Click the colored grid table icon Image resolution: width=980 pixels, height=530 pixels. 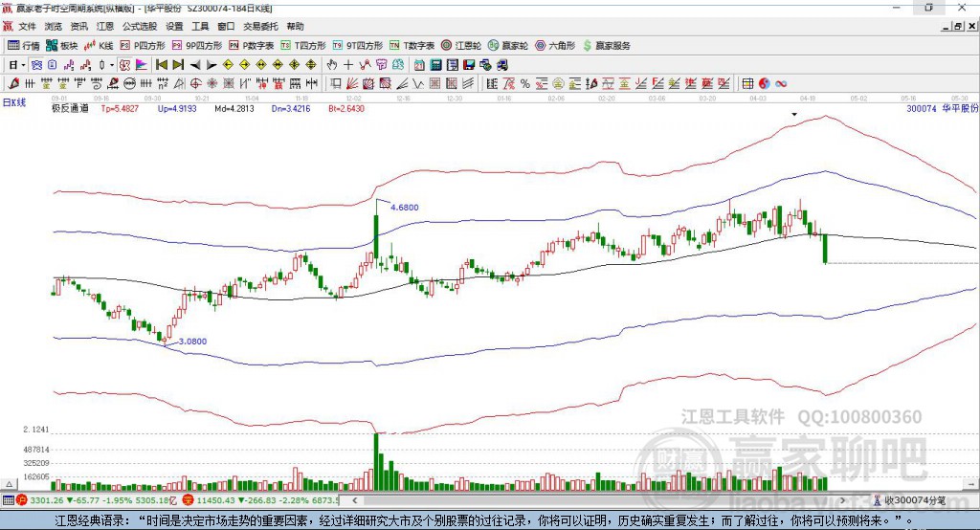pos(747,84)
